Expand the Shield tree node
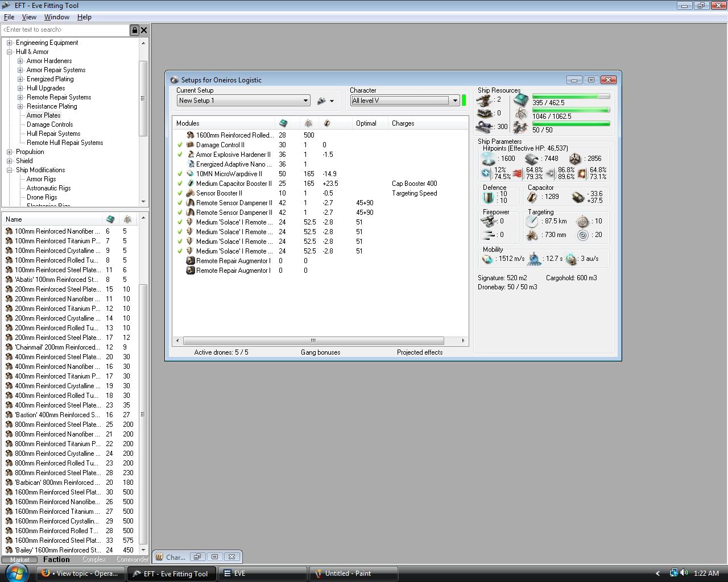The width and height of the screenshot is (728, 582). (10, 161)
